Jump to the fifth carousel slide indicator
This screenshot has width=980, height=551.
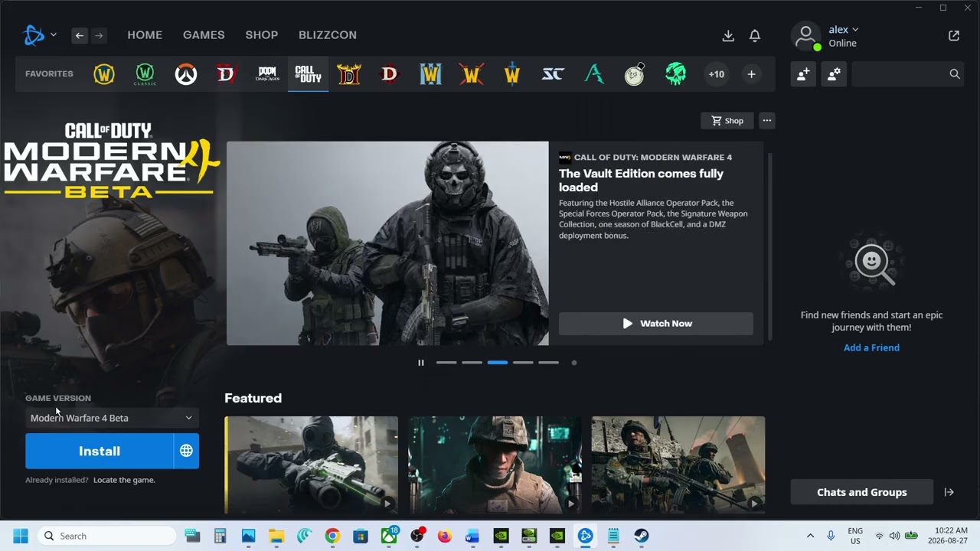(x=548, y=363)
